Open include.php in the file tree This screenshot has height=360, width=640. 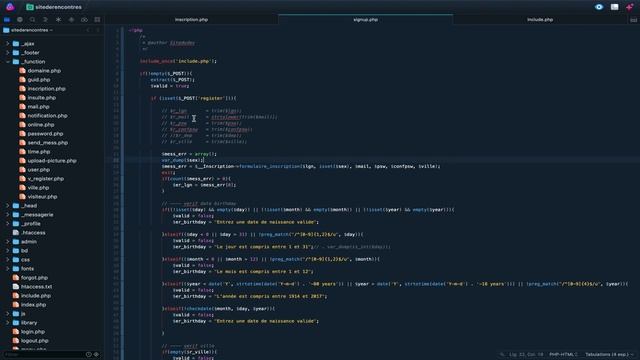[36, 296]
